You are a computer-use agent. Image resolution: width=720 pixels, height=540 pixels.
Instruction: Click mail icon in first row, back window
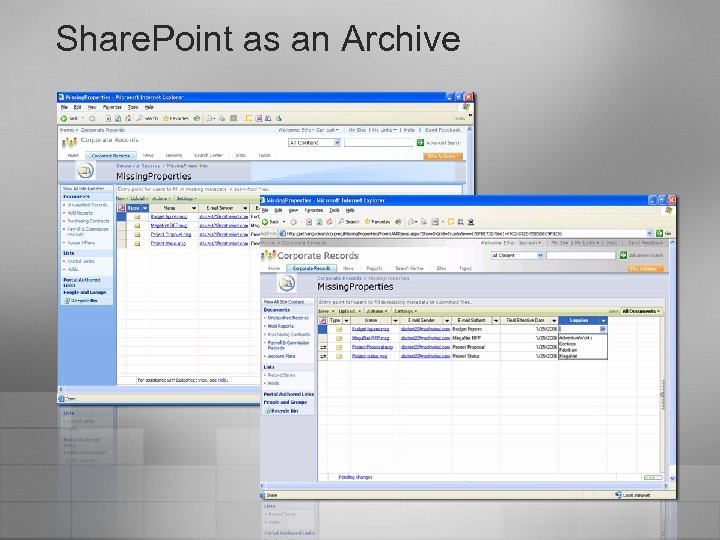click(137, 217)
